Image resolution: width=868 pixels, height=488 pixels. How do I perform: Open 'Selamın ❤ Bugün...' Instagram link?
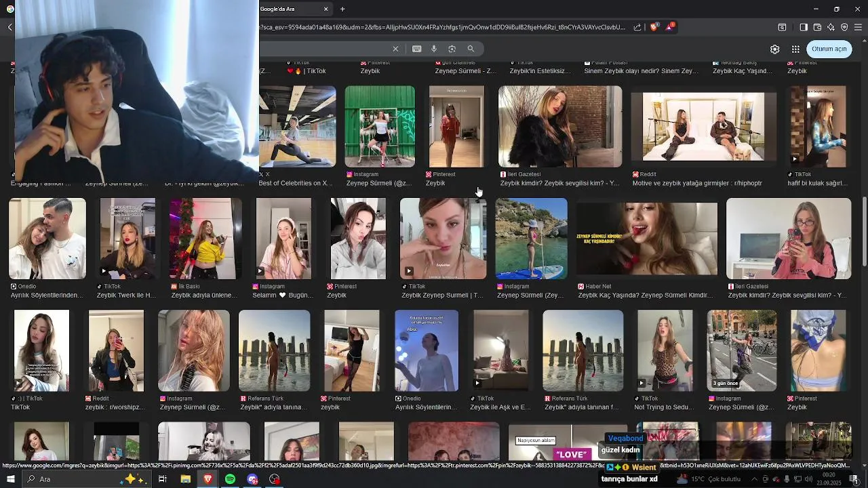[x=283, y=296]
